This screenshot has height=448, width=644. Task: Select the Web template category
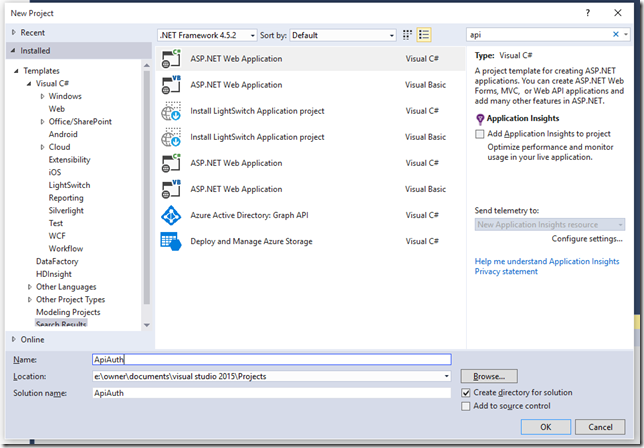[x=57, y=109]
